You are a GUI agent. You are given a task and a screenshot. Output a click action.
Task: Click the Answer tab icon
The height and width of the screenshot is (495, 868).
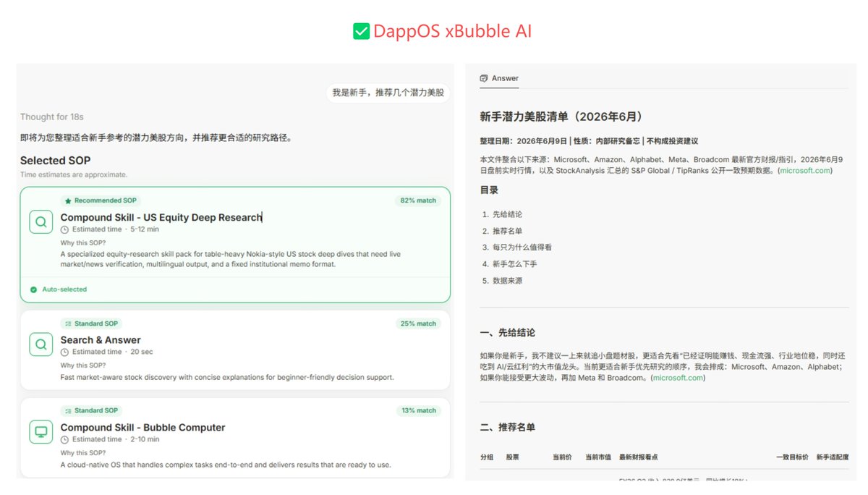coord(484,78)
